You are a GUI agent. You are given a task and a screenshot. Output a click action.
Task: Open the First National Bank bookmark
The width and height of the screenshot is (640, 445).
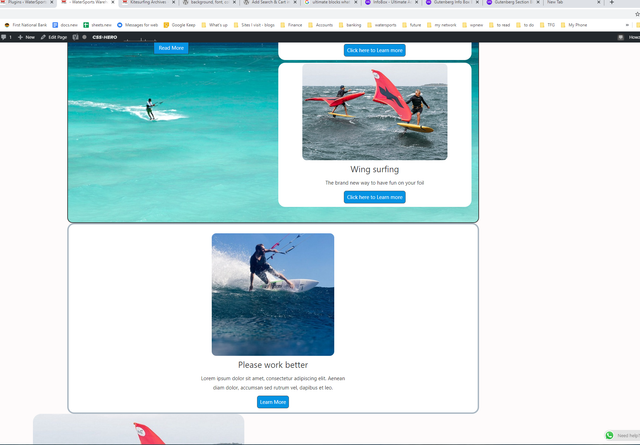[x=26, y=25]
